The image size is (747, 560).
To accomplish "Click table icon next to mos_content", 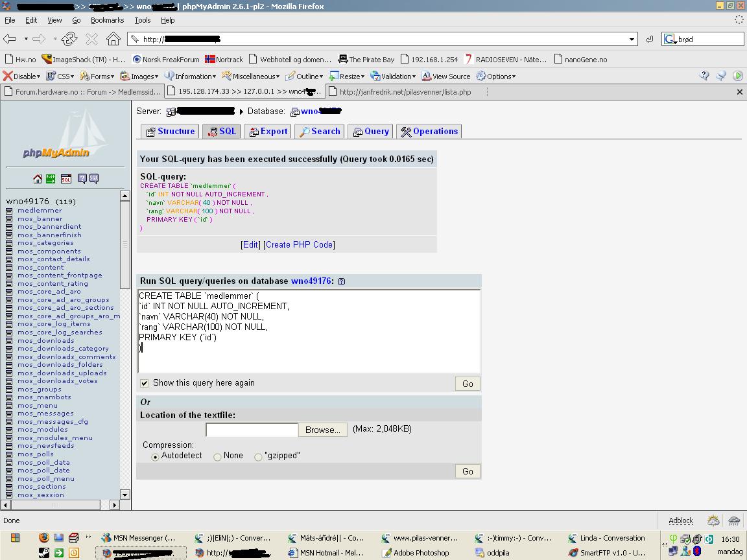I will click(9, 268).
